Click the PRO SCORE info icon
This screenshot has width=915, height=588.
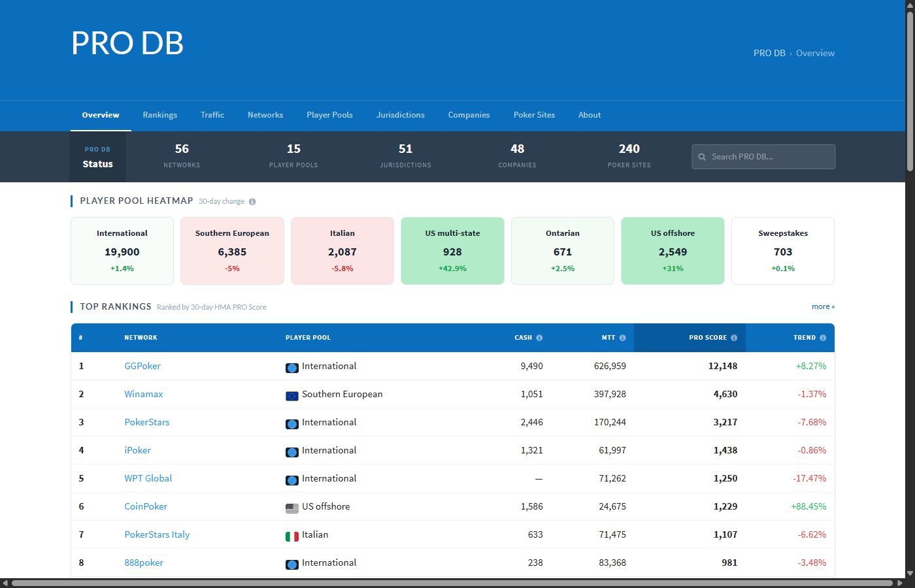[735, 337]
